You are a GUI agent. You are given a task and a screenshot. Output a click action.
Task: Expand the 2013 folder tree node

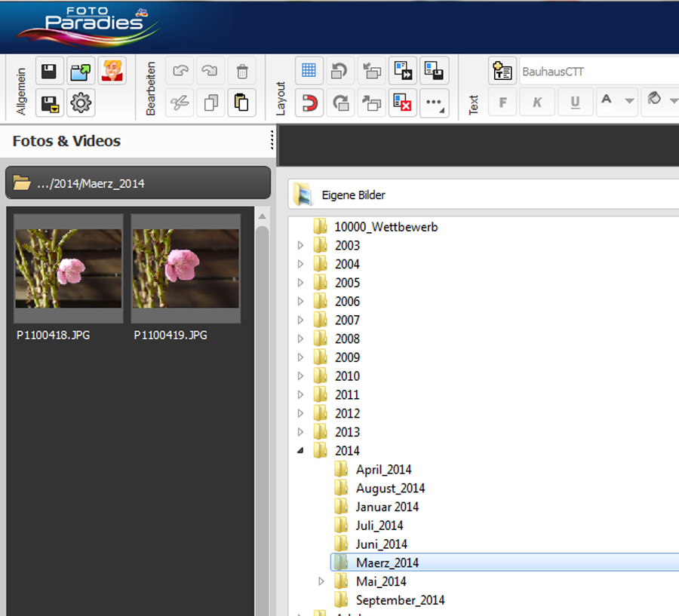point(300,432)
